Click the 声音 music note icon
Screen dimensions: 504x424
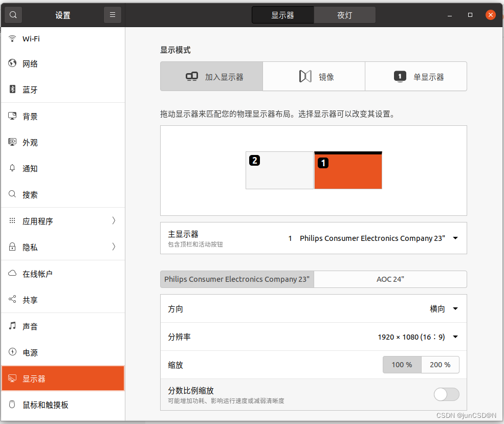pyautogui.click(x=12, y=325)
